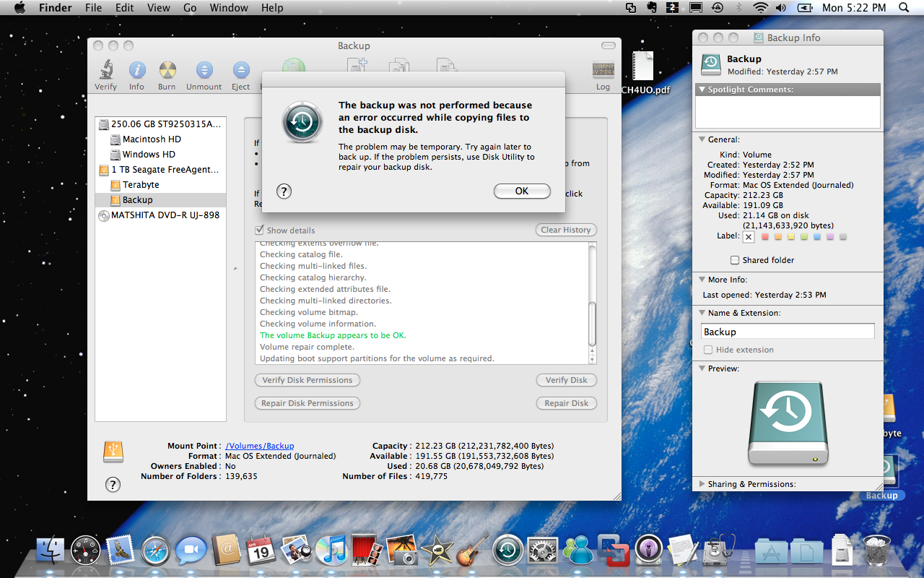Click the Burn disc toolbar icon
Image resolution: width=924 pixels, height=578 pixels.
pos(167,74)
